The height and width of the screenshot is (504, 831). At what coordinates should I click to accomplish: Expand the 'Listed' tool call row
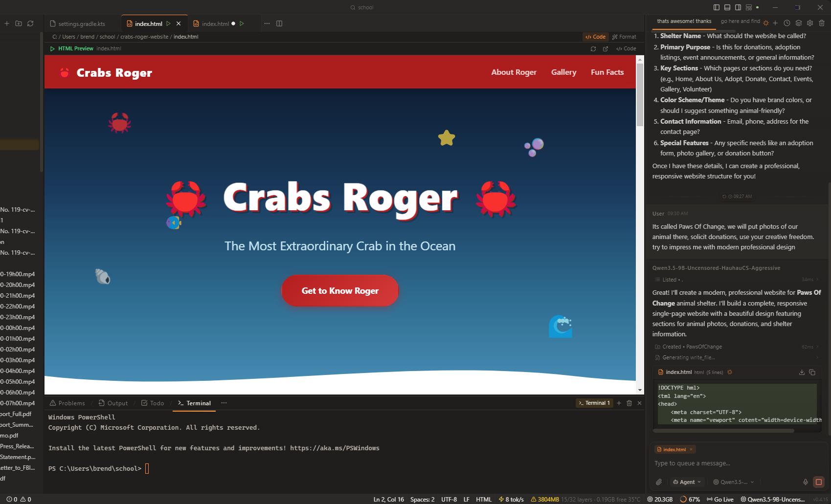[737, 280]
